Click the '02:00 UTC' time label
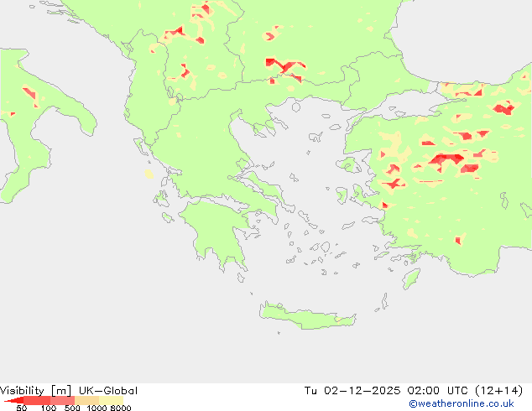 pos(438,391)
